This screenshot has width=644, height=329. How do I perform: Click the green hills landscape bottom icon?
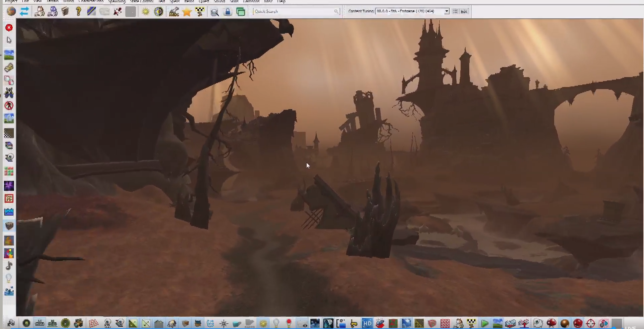(x=497, y=323)
